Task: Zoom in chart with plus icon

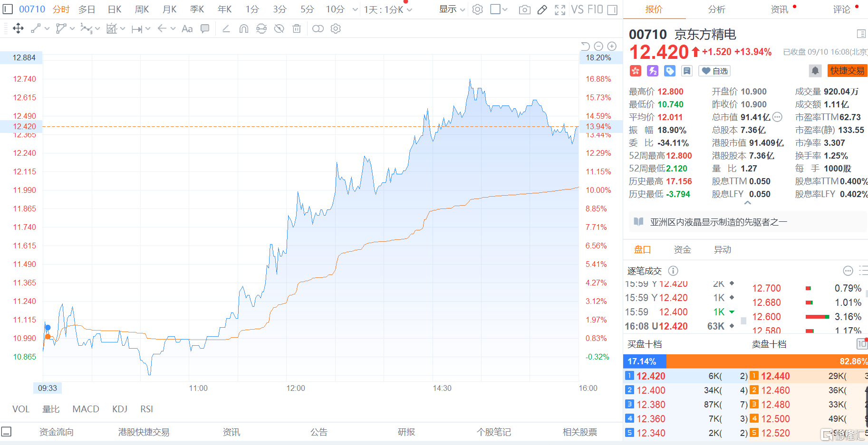Action: (x=612, y=46)
